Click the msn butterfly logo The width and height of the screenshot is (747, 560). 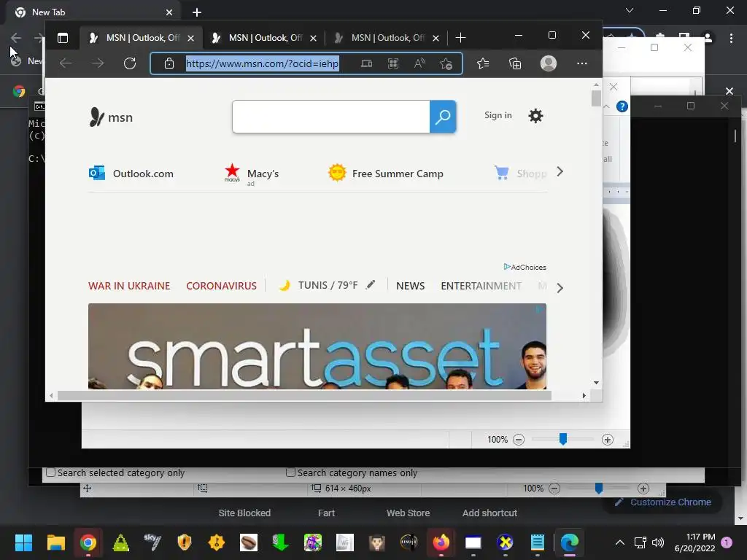coord(111,117)
